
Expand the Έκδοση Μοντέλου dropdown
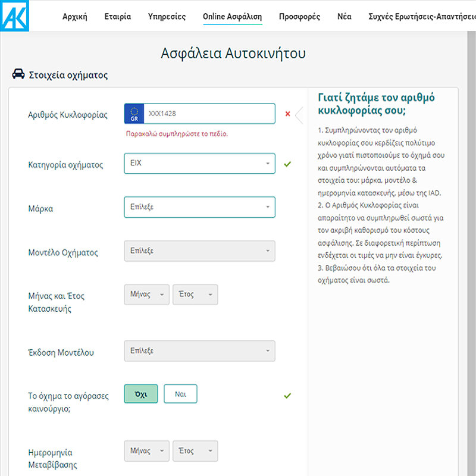coord(199,351)
